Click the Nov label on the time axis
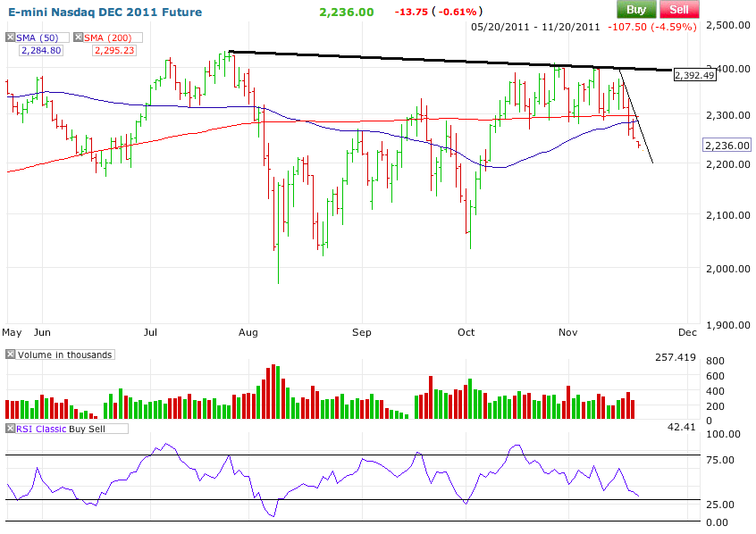756x534 pixels. [x=568, y=332]
